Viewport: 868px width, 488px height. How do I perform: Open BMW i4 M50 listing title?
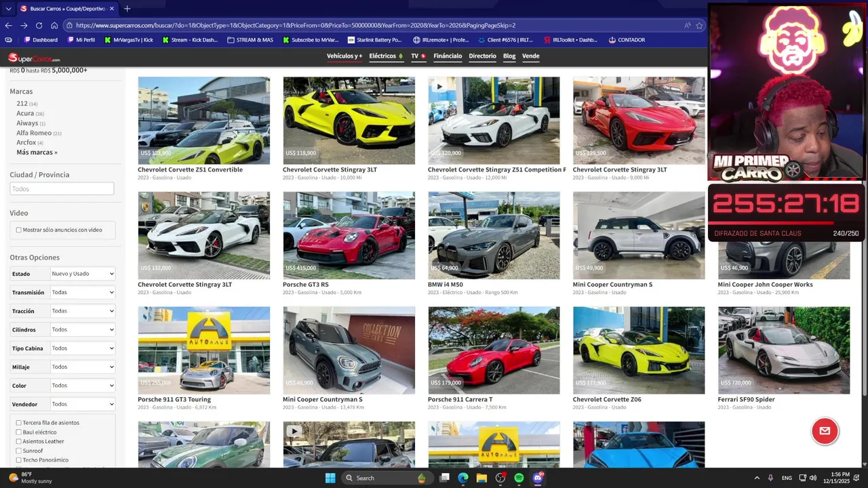[x=446, y=285]
